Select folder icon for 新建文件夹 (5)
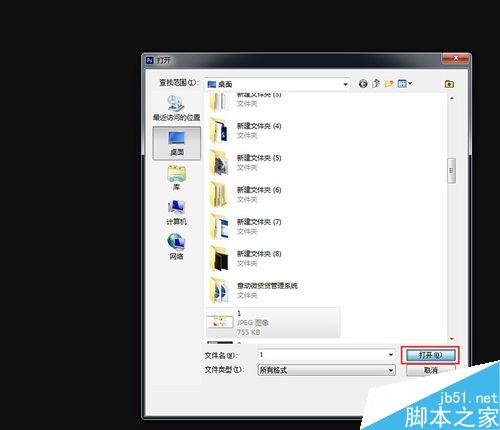 coord(219,163)
